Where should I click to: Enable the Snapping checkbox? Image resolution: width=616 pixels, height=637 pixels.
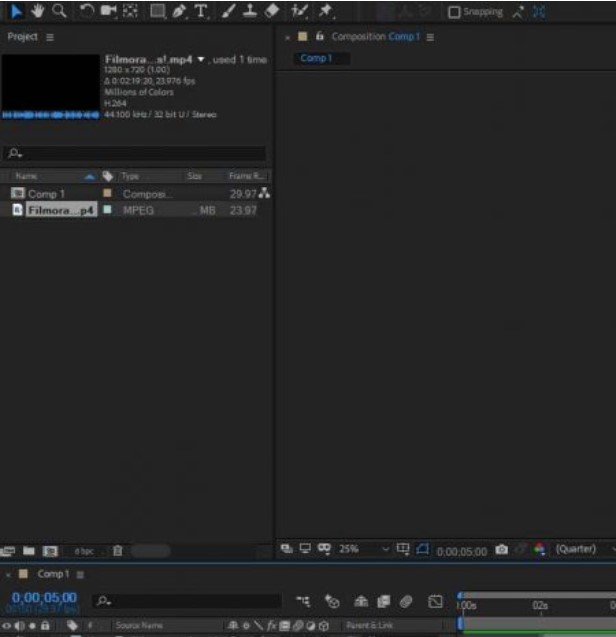pos(455,12)
